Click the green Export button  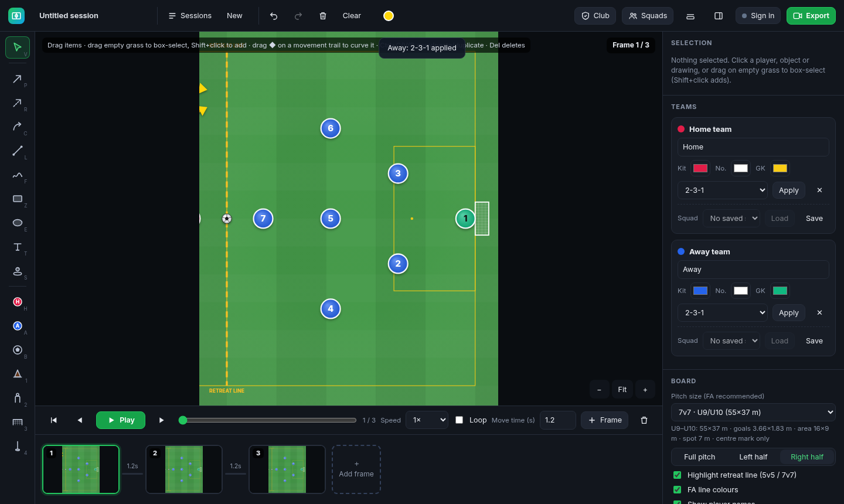tap(811, 16)
